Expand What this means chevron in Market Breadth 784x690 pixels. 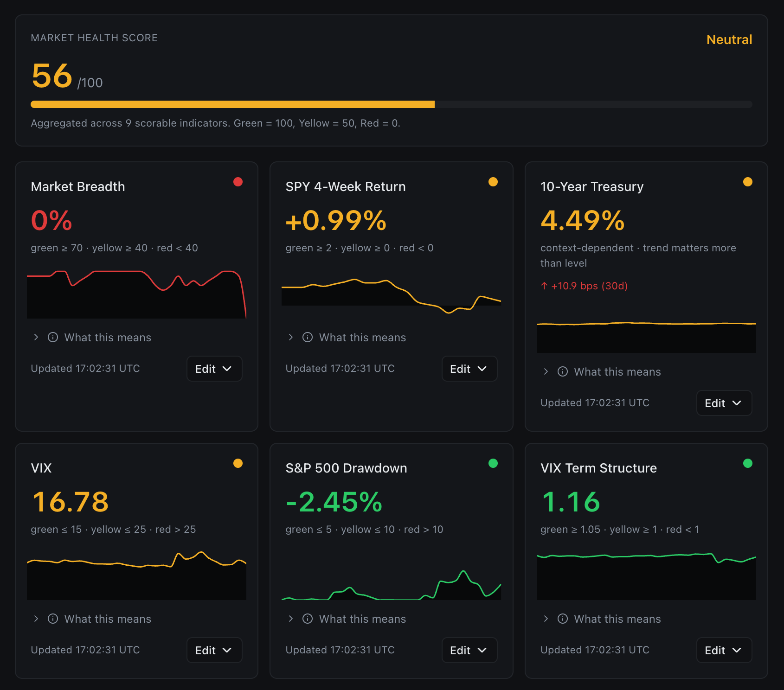[36, 337]
